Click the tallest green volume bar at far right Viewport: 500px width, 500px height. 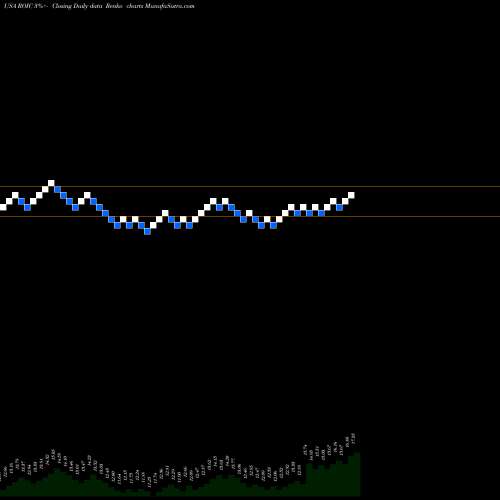click(357, 474)
